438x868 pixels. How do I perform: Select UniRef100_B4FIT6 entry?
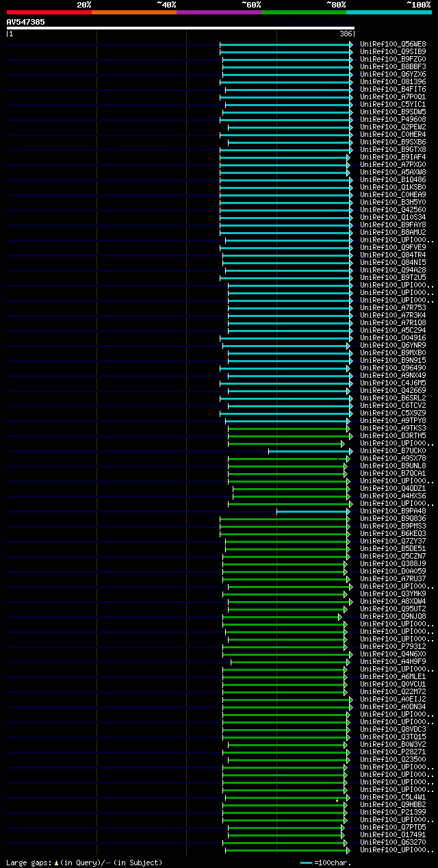coord(394,89)
